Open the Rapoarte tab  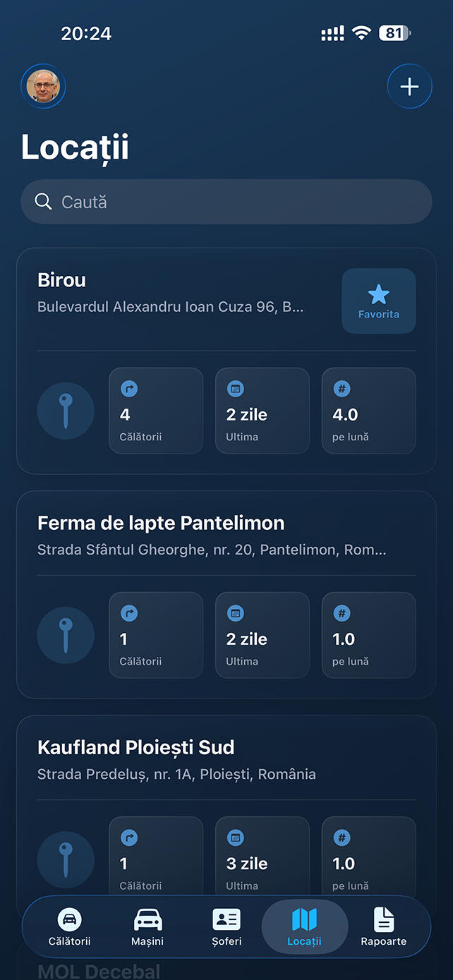(383, 926)
